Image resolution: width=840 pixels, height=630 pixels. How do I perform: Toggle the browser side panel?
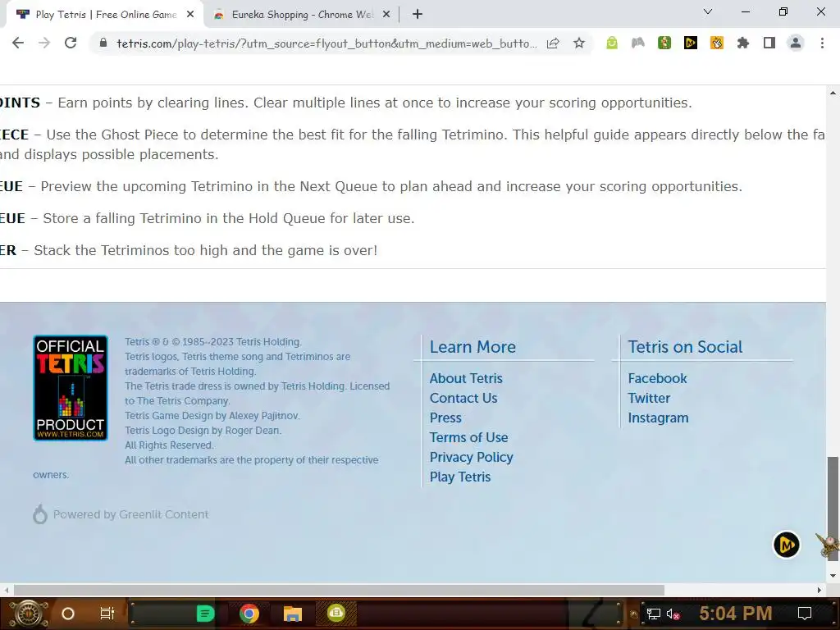769,43
